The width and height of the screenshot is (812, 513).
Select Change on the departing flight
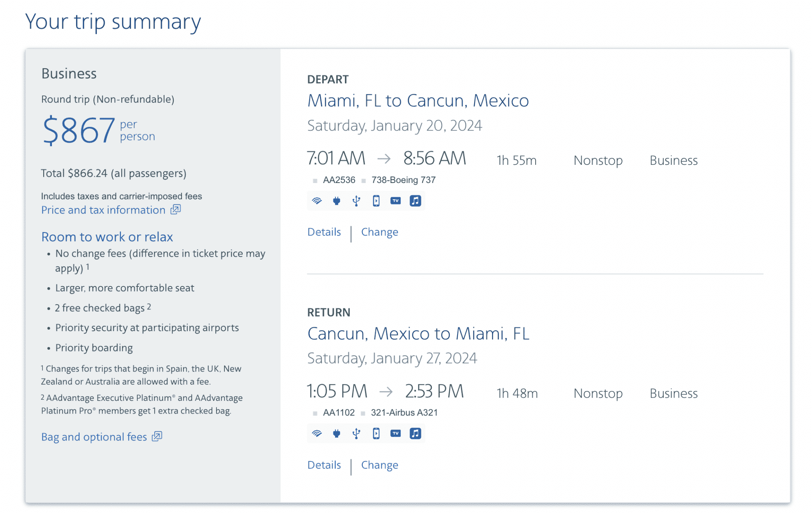(379, 232)
